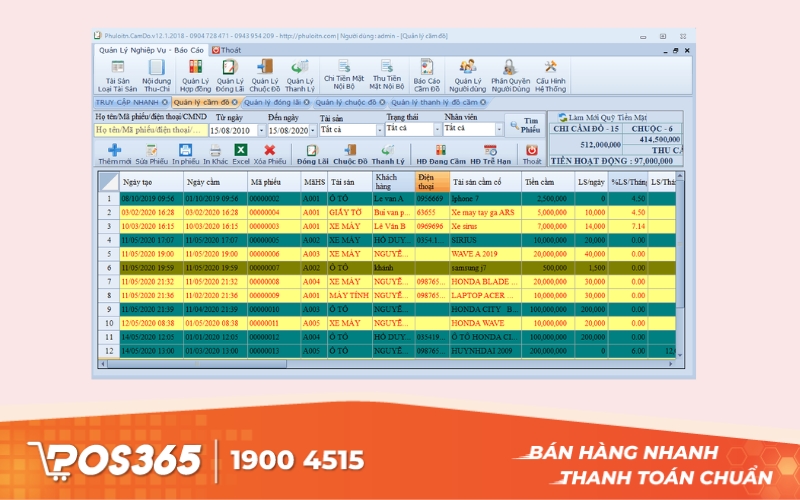Switch to Quản lý cầm đồ tab
Image resolution: width=800 pixels, height=500 pixels.
pyautogui.click(x=205, y=102)
